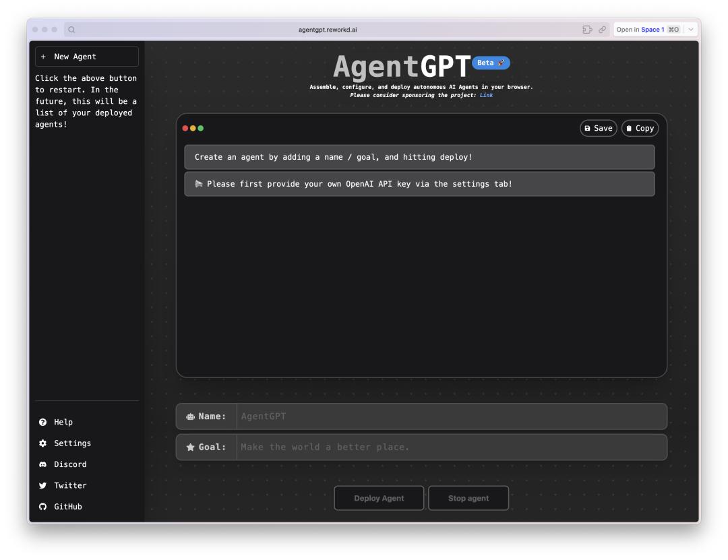
Task: Copy the agent conversation
Action: point(640,128)
